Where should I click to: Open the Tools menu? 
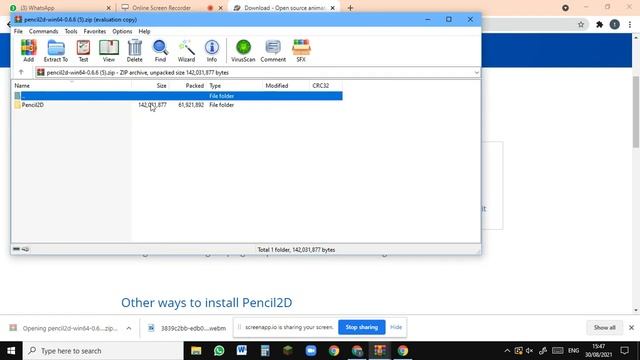tap(71, 31)
